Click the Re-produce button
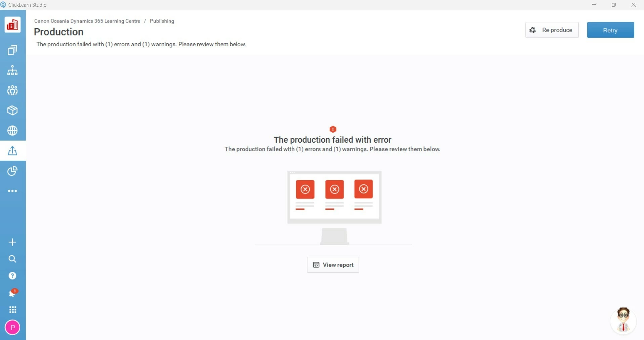The image size is (644, 340). [x=552, y=30]
